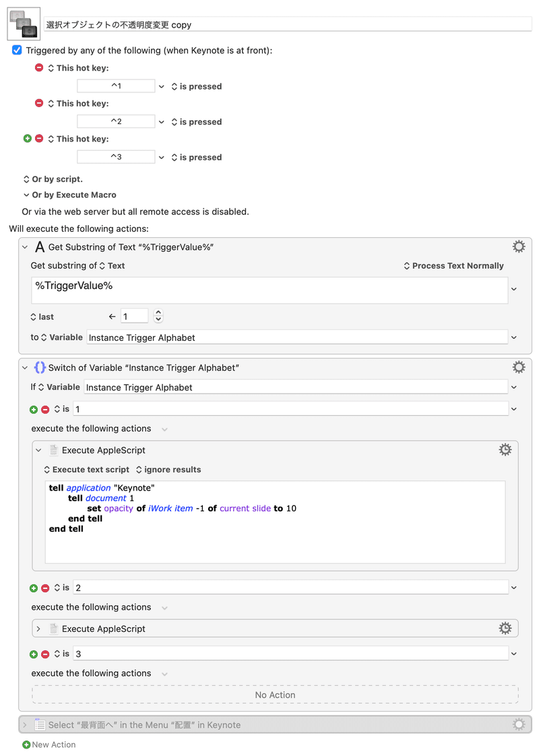Toggle the "Triggered by any of the following" checkbox
Viewport: 539px width, 756px height.
(x=17, y=50)
